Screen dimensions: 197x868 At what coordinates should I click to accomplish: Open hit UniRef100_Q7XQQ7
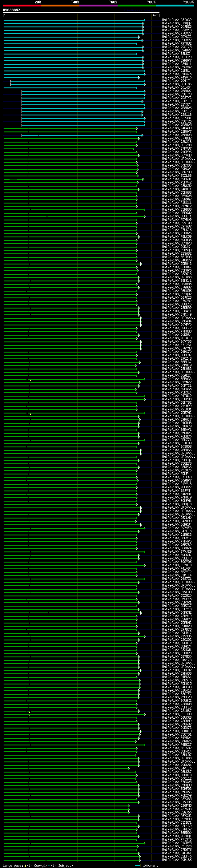coord(177,23)
